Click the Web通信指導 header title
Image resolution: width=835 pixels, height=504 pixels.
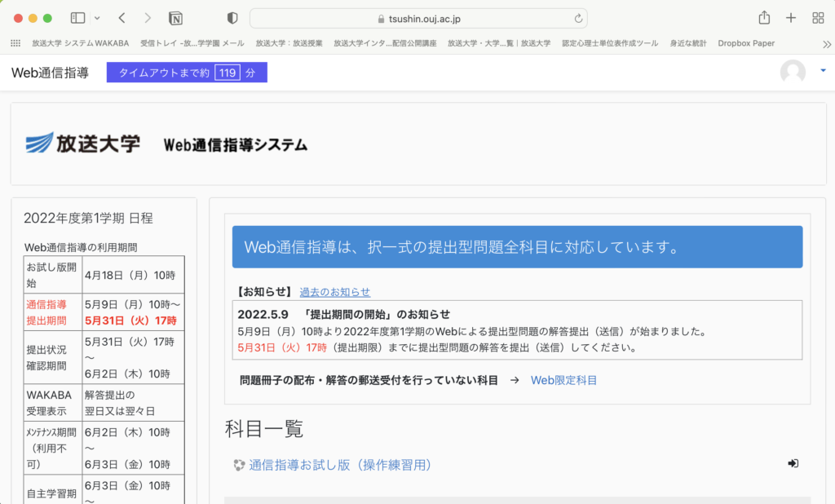coord(50,73)
